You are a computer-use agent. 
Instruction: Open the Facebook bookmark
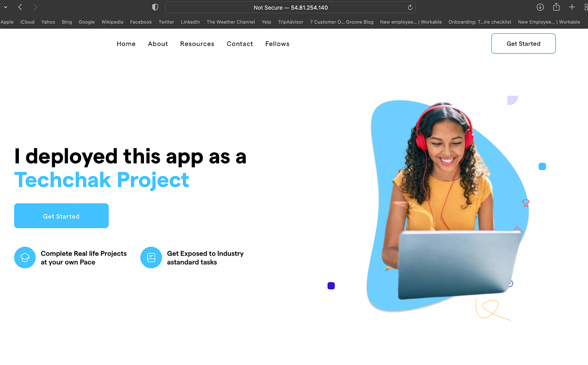(141, 22)
